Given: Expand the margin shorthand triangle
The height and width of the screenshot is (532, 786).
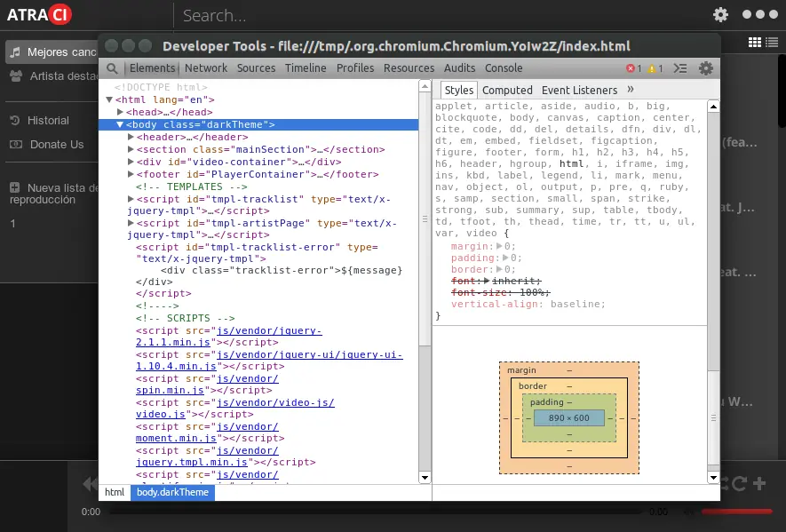Looking at the screenshot, I should (499, 246).
